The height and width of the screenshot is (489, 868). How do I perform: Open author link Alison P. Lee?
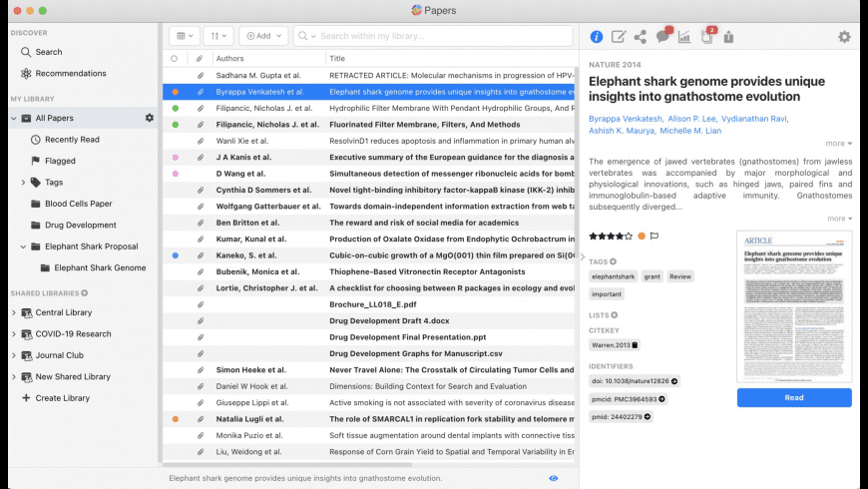(691, 119)
